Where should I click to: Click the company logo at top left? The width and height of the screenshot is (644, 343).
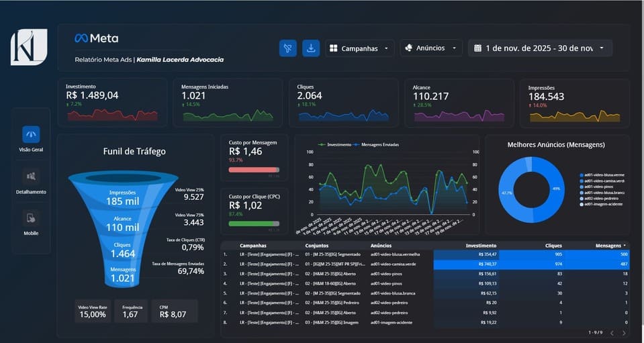29,47
